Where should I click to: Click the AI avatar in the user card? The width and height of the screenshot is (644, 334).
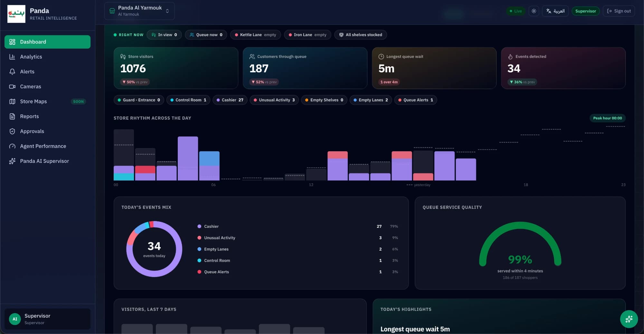(15, 319)
